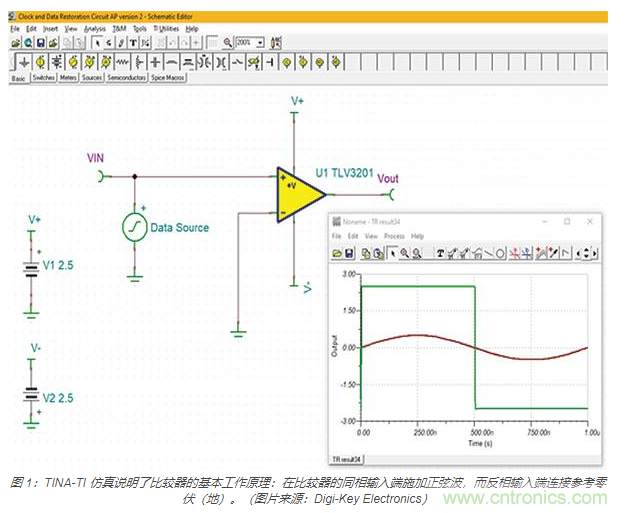Click the open file icon in the result window
627x513 pixels.
pyautogui.click(x=338, y=252)
